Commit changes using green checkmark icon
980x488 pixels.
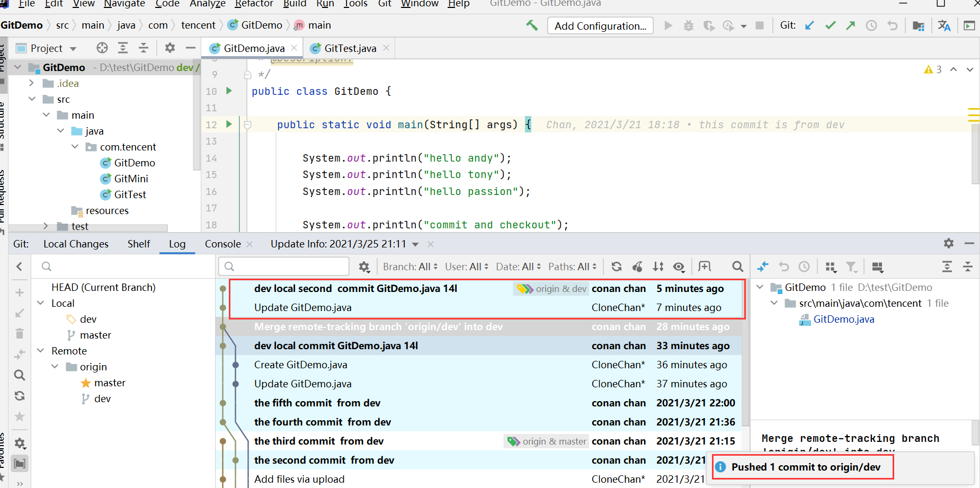(830, 25)
